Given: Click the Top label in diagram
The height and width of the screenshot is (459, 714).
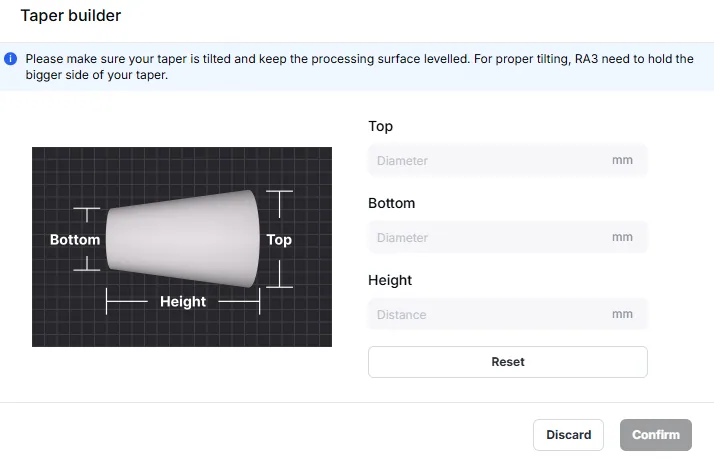Looking at the screenshot, I should click(x=279, y=240).
